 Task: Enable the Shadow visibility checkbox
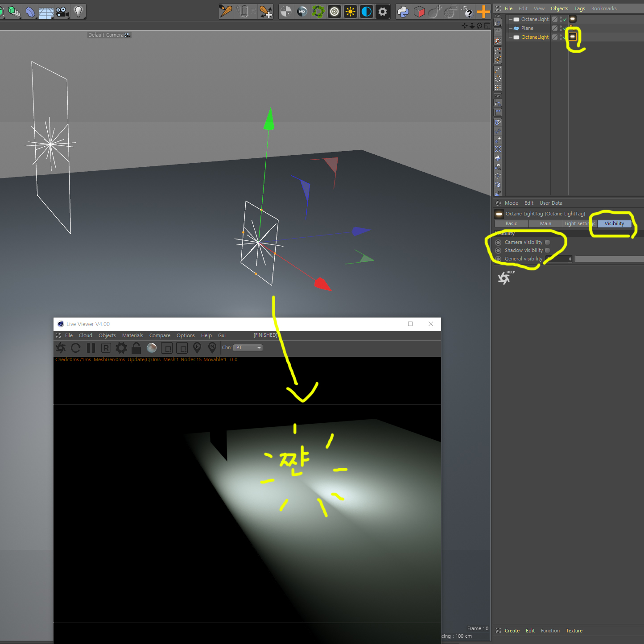pos(547,251)
